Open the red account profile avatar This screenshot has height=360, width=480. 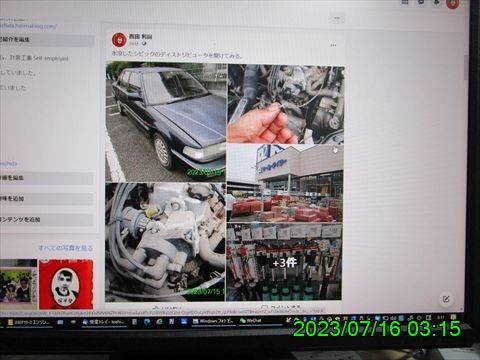[x=453, y=4]
